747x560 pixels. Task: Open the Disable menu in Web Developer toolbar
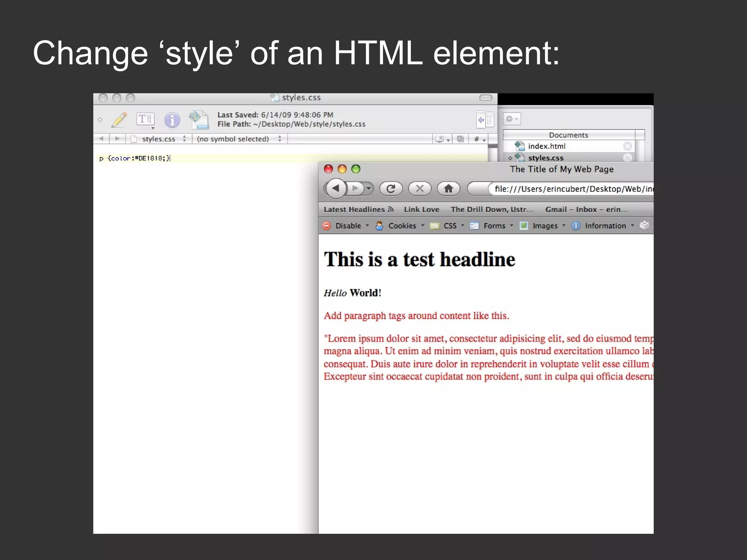click(346, 226)
